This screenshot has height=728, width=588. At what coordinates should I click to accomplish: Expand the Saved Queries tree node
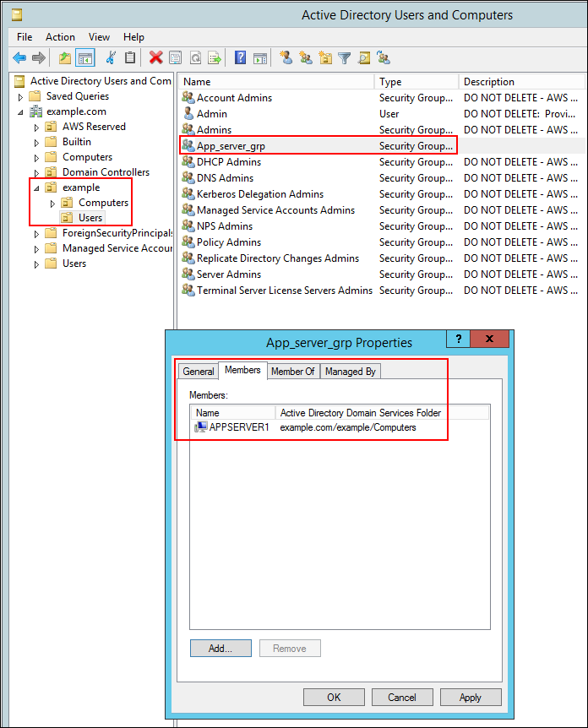coord(20,97)
